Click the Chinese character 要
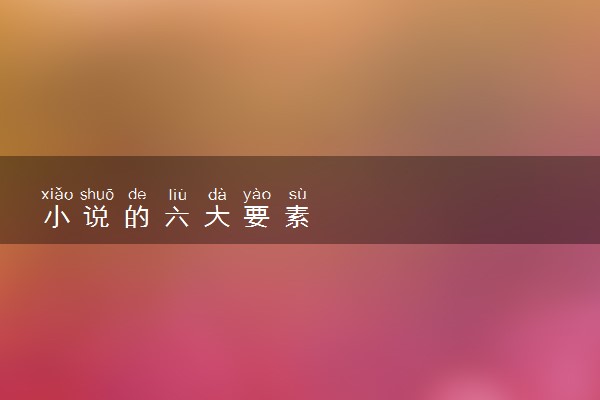 (x=257, y=217)
